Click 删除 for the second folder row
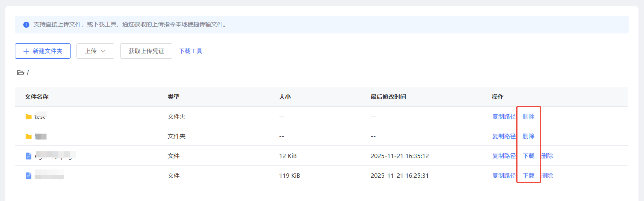Image resolution: width=644 pixels, height=201 pixels. [529, 136]
